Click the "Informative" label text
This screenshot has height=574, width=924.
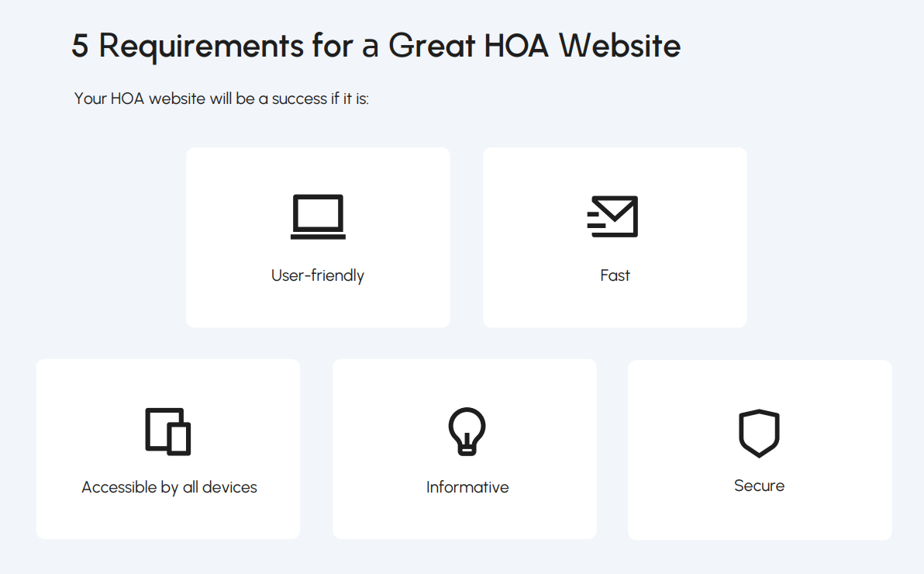pyautogui.click(x=467, y=487)
